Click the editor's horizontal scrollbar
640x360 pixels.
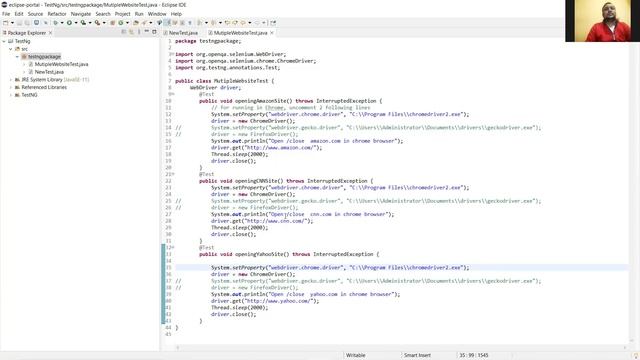[400, 347]
